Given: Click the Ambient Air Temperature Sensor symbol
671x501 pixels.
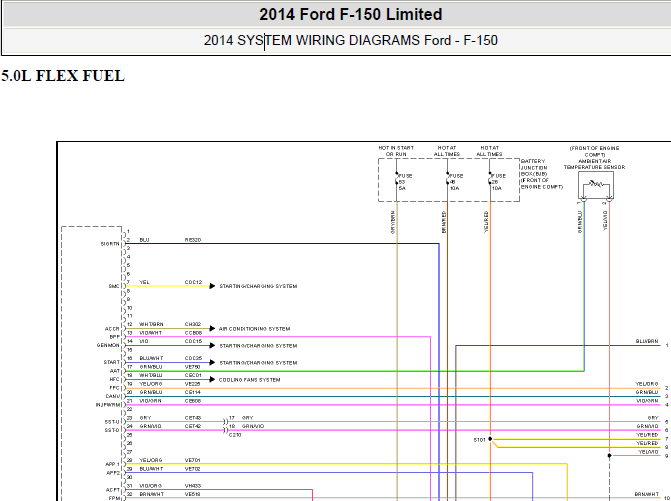Looking at the screenshot, I should tap(596, 185).
